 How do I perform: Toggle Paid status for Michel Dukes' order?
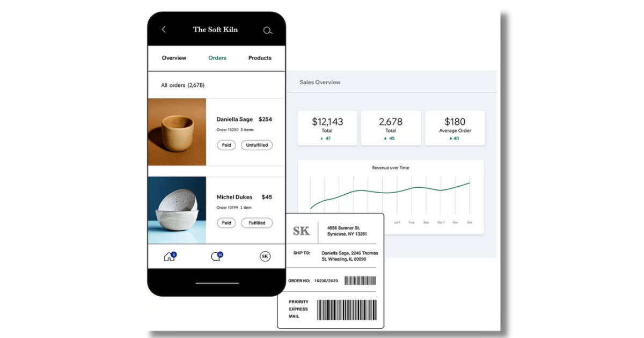tap(226, 223)
